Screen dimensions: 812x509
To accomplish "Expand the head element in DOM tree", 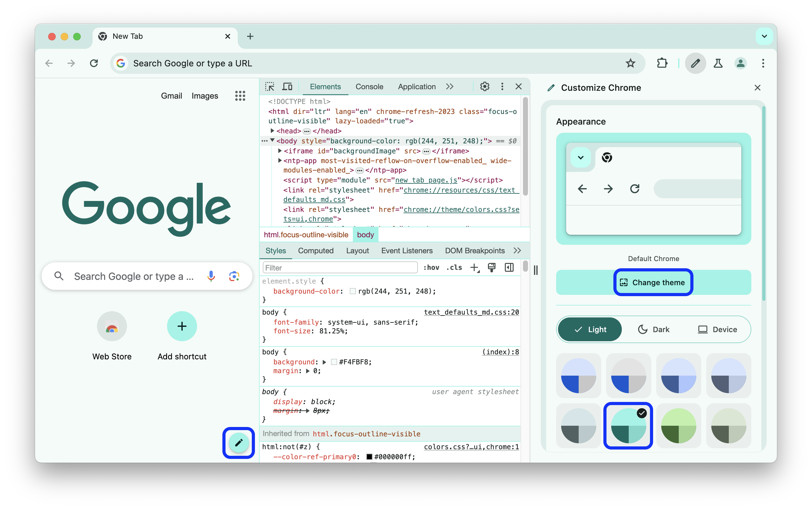I will pos(272,131).
